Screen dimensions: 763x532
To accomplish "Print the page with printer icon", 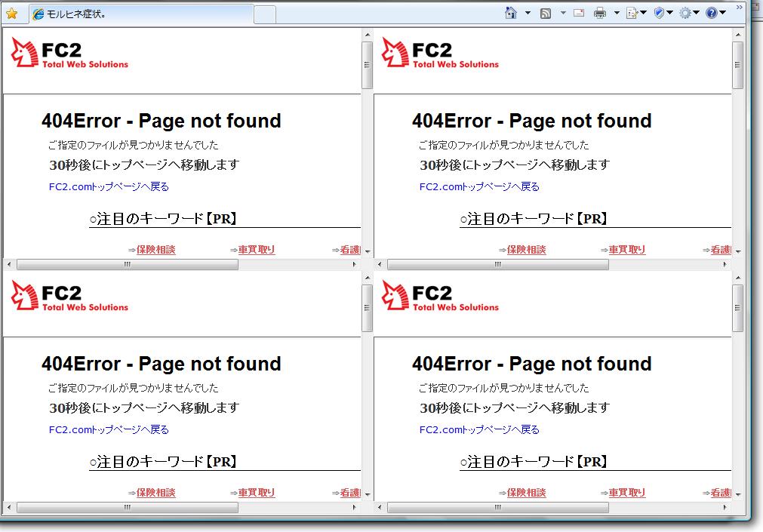I will 600,13.
